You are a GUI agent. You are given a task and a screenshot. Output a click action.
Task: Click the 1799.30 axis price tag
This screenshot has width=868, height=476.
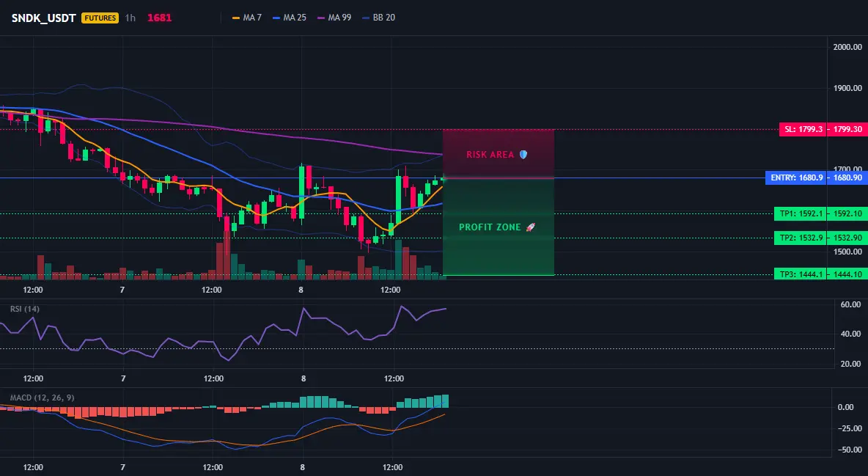tap(847, 130)
